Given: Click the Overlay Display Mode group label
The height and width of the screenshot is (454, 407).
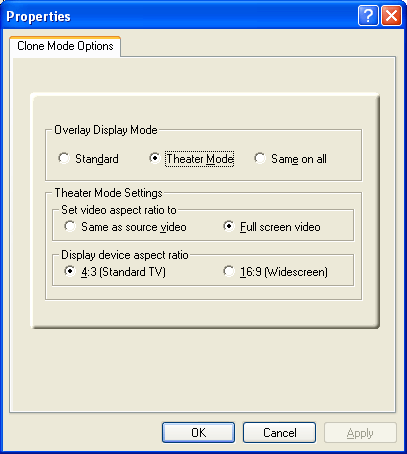Looking at the screenshot, I should [106, 130].
